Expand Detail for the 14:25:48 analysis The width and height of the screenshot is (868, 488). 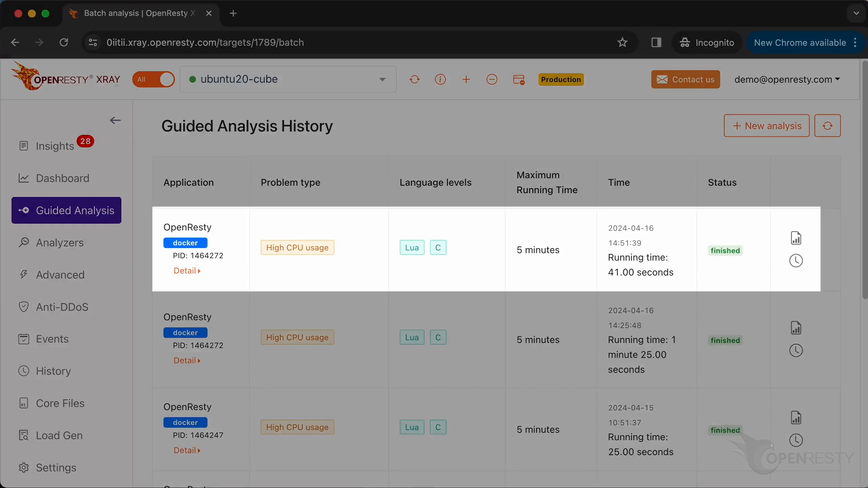click(x=187, y=361)
